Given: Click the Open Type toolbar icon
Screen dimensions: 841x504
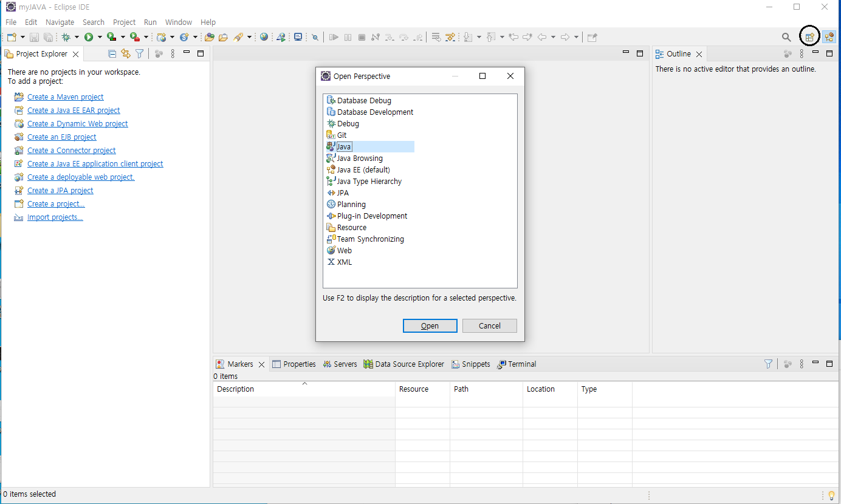Looking at the screenshot, I should pos(210,37).
